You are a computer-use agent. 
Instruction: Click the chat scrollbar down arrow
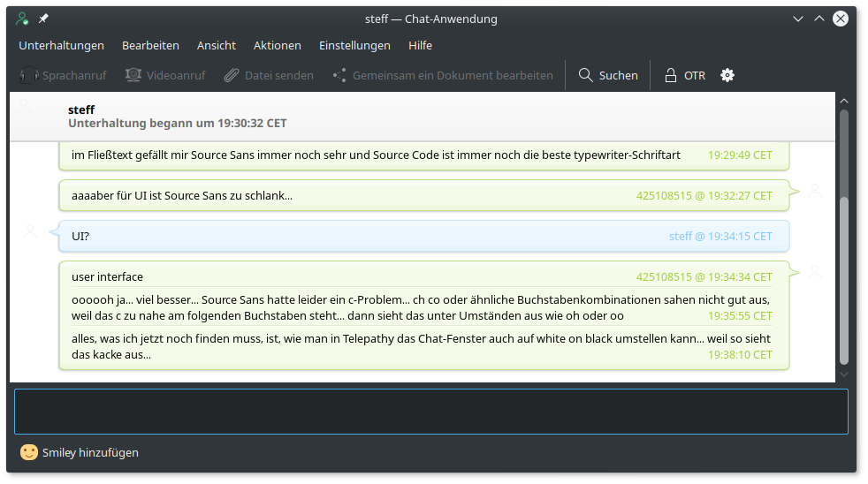[x=844, y=374]
